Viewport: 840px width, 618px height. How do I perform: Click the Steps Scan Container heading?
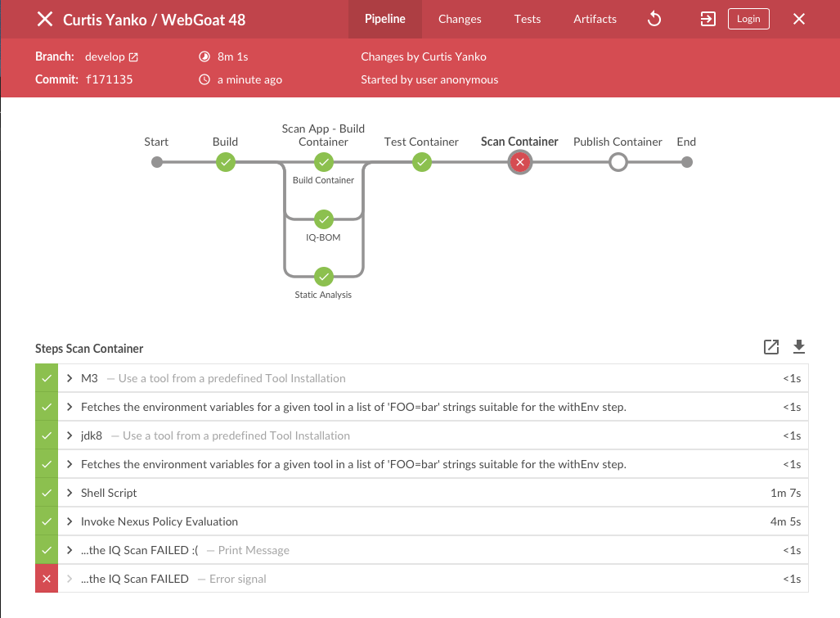tap(89, 349)
